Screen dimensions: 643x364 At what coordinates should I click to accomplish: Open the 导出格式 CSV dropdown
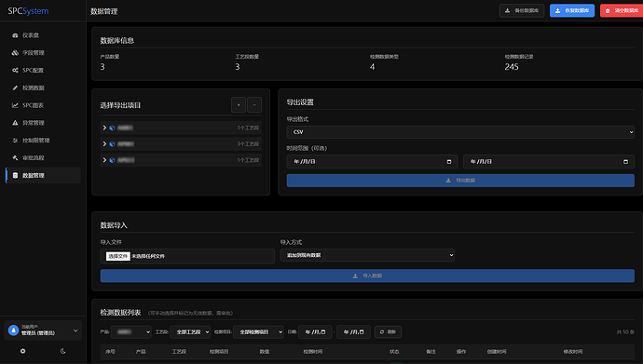point(460,132)
